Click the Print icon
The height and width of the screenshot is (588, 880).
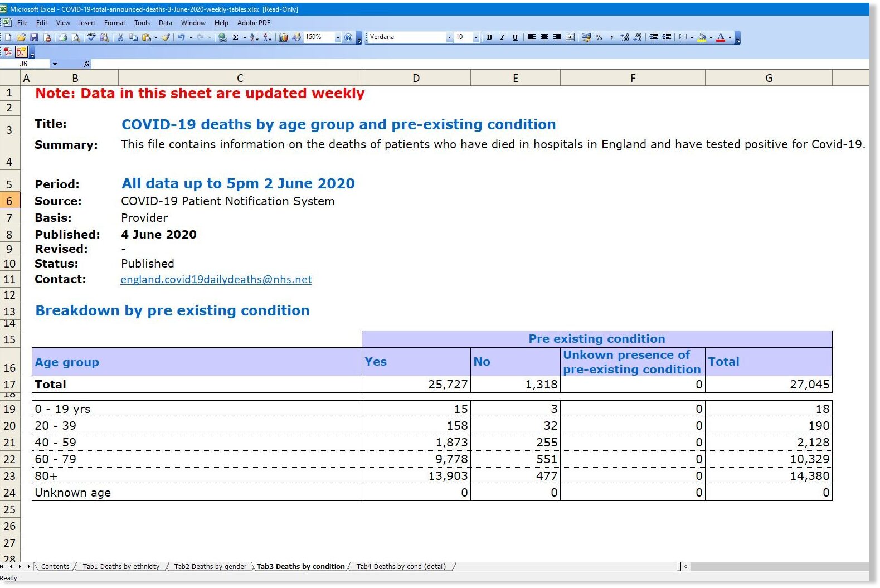[62, 37]
